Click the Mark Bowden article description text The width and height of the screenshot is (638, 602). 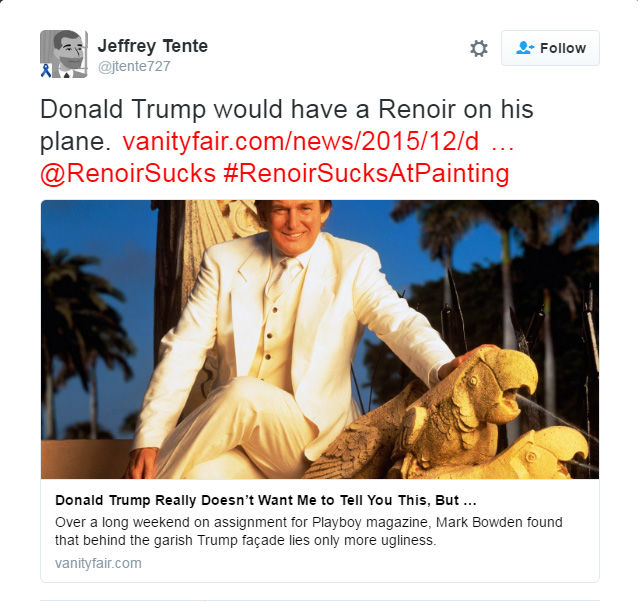tap(309, 531)
